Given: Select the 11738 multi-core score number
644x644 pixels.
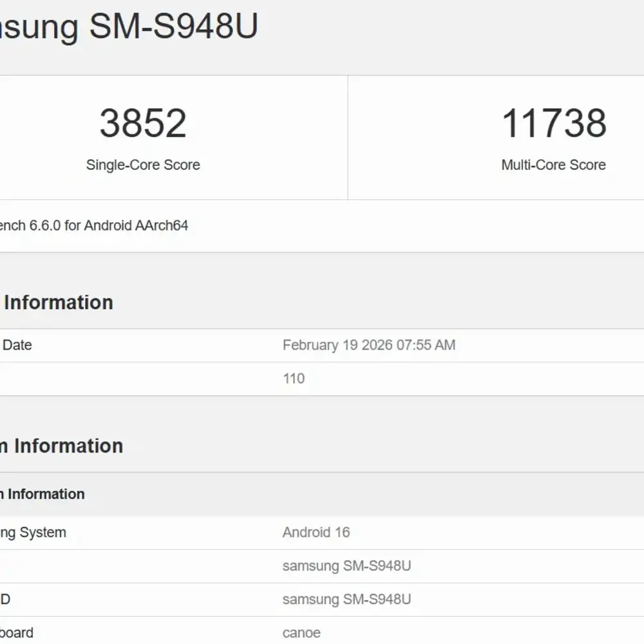Looking at the screenshot, I should click(554, 123).
